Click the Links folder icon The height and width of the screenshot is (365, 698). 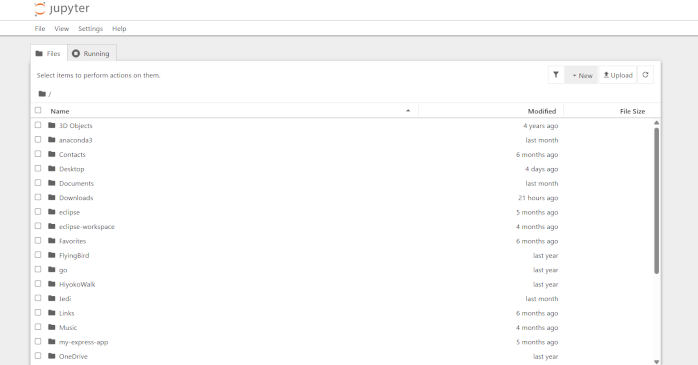52,312
